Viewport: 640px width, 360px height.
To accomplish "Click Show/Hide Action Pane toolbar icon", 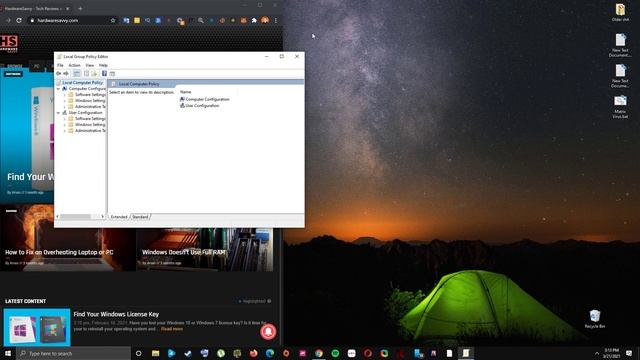I will pos(112,73).
